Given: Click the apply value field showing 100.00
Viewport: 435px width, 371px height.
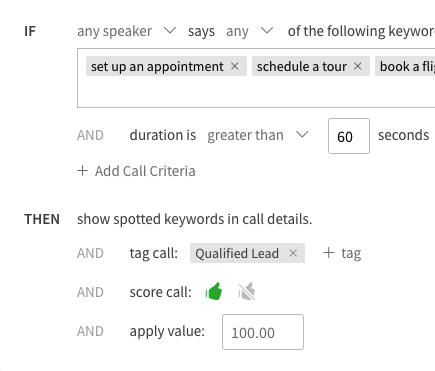Looking at the screenshot, I should [x=263, y=332].
